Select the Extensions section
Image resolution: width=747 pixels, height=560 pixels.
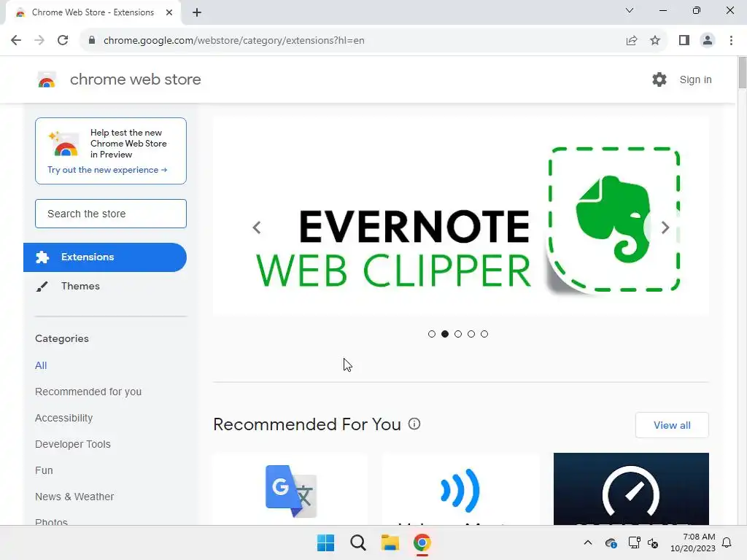pos(105,257)
